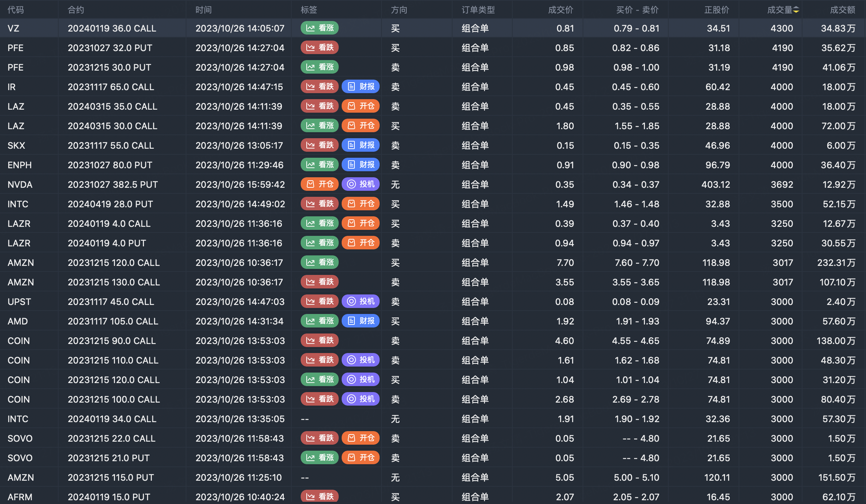Viewport: 866px width, 504px height.
Task: Click the 标签 column header
Action: [x=309, y=10]
